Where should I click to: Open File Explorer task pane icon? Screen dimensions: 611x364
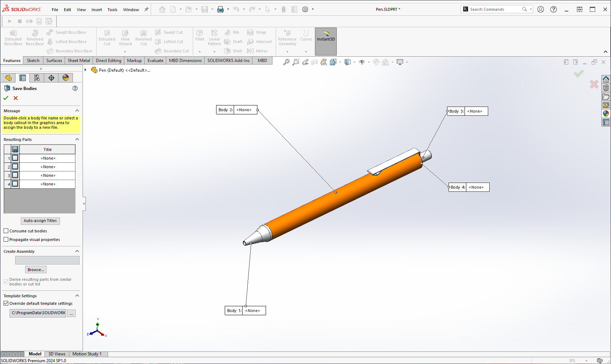point(606,96)
